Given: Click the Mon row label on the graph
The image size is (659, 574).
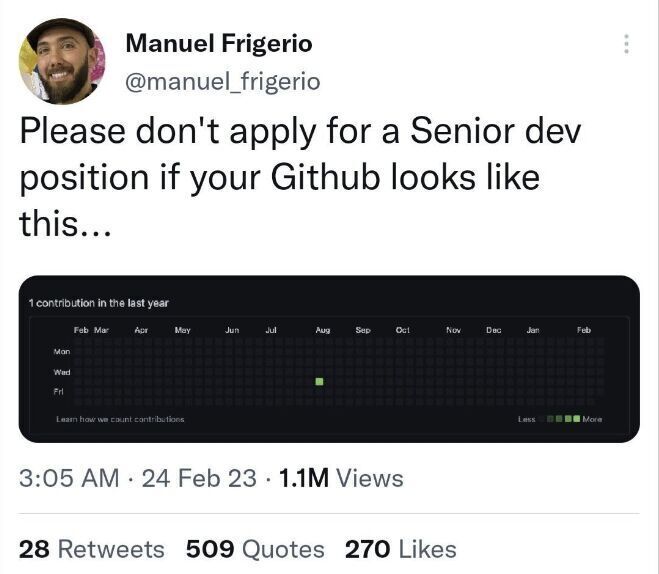Looking at the screenshot, I should click(61, 352).
